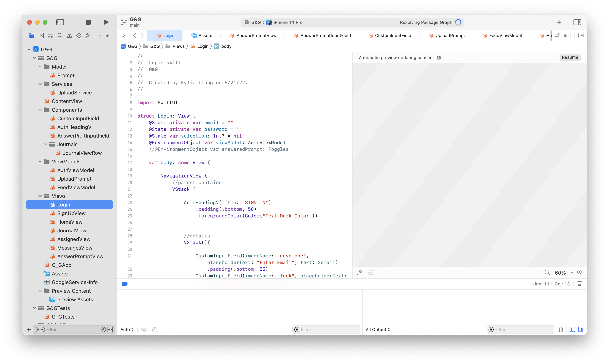The image size is (609, 364).
Task: Toggle the right inspector panel
Action: pos(577,22)
